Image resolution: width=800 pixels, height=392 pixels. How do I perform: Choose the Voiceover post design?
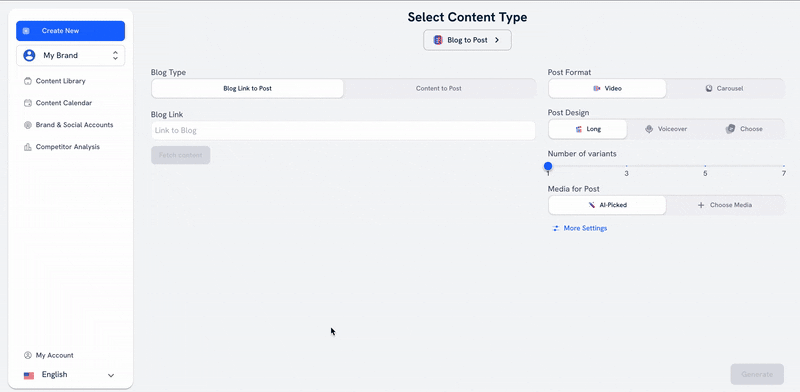click(x=666, y=129)
